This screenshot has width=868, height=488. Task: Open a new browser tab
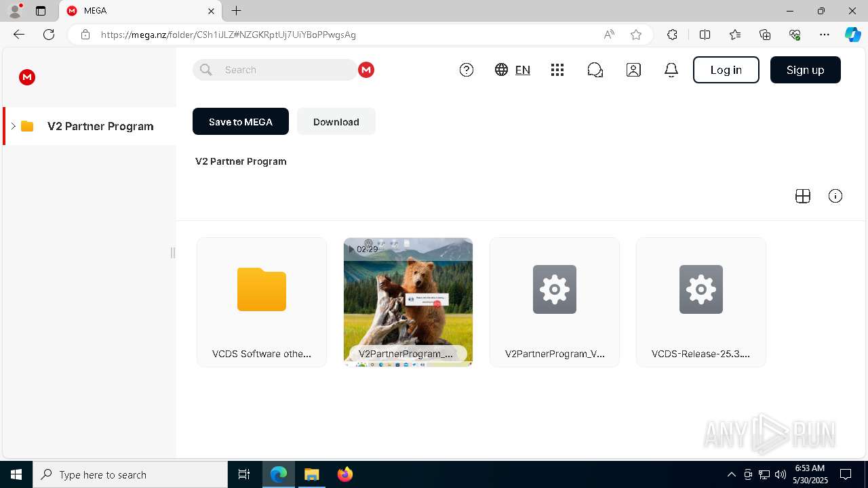pyautogui.click(x=236, y=11)
